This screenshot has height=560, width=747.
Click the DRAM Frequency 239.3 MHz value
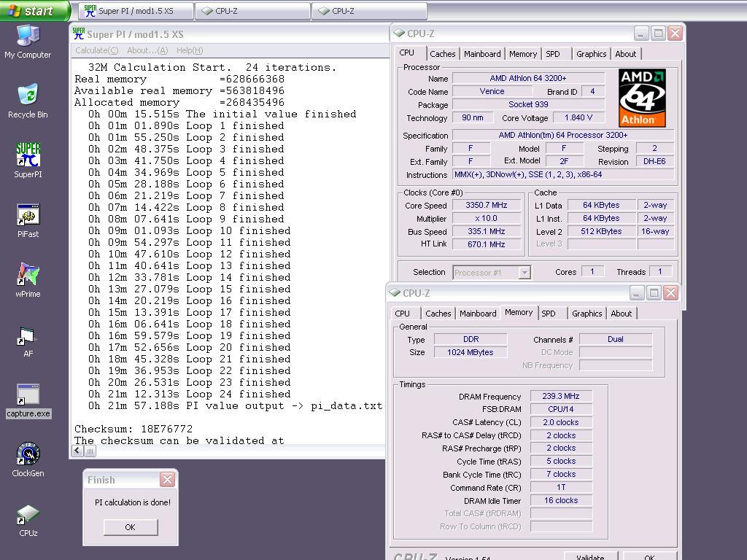561,396
